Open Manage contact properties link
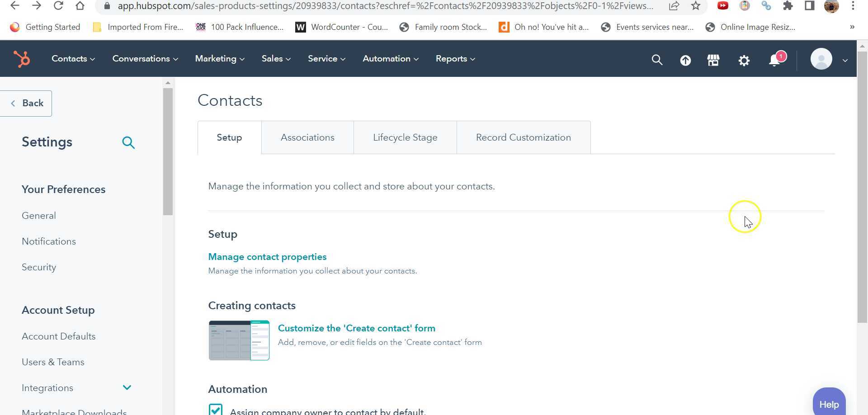The image size is (868, 415). (x=267, y=256)
